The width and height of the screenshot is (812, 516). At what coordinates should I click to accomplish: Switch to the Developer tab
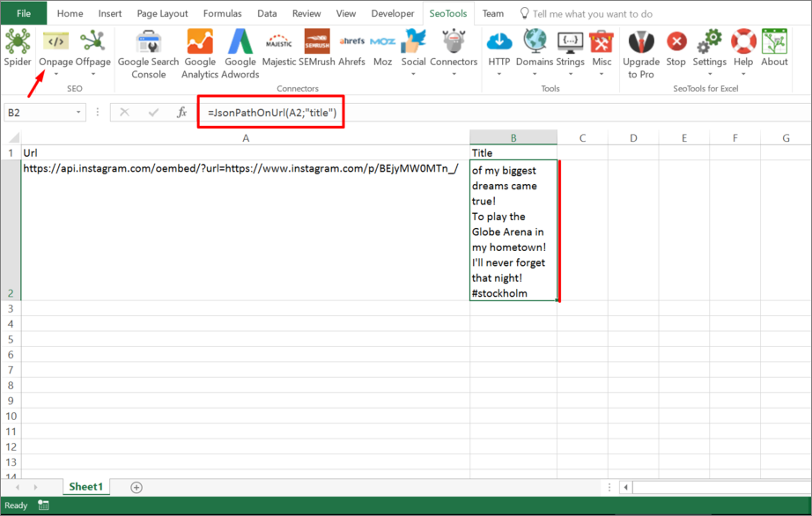(392, 13)
